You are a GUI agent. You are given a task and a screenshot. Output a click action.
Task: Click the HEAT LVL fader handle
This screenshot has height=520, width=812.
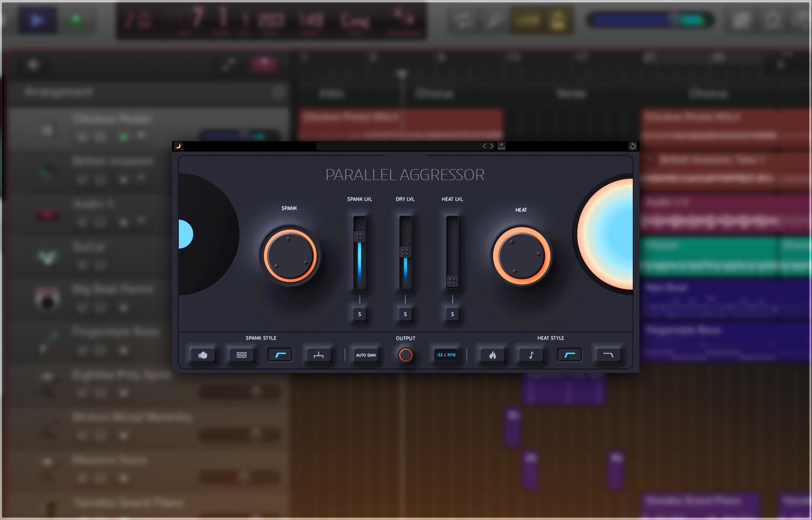pos(452,282)
